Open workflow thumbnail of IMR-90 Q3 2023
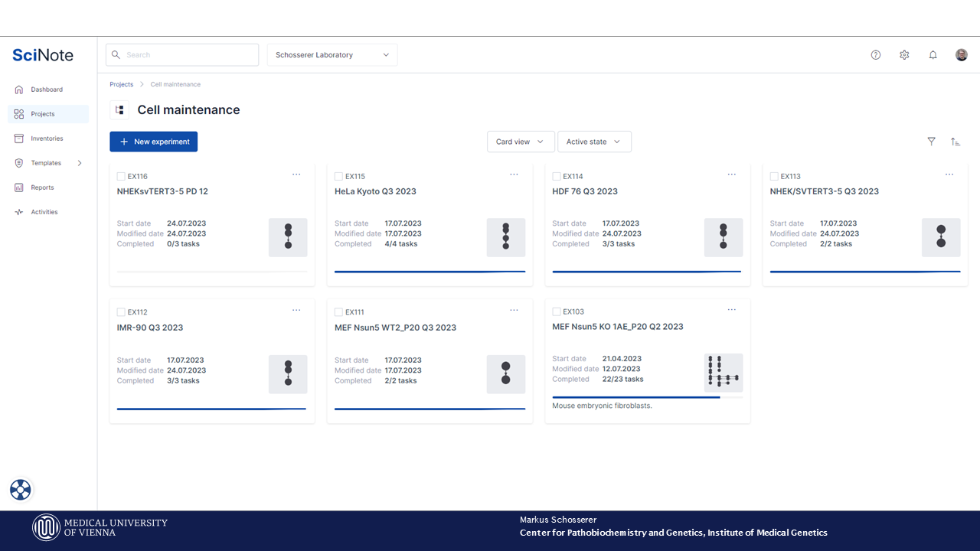Viewport: 980px width, 551px height. coord(288,374)
